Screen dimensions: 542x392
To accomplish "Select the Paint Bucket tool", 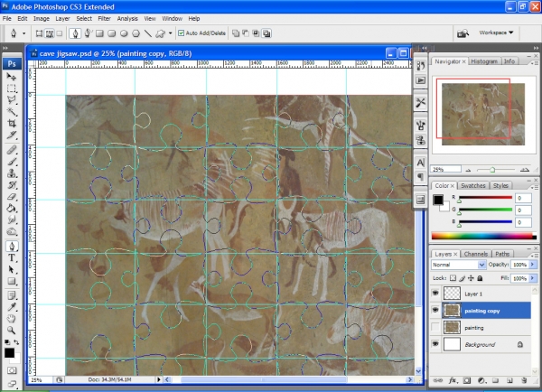I will click(x=12, y=209).
